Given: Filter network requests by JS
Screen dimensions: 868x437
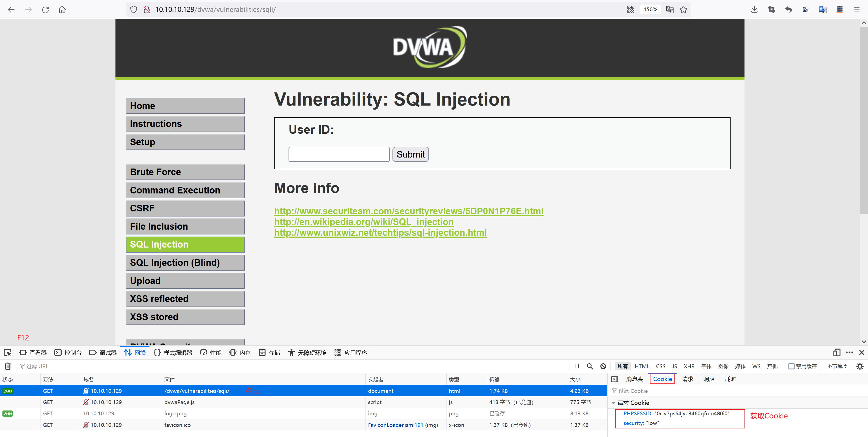Looking at the screenshot, I should pyautogui.click(x=674, y=366).
